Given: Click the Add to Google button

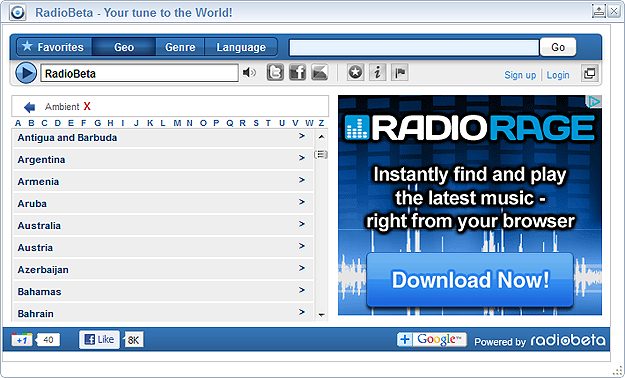Looking at the screenshot, I should (431, 340).
